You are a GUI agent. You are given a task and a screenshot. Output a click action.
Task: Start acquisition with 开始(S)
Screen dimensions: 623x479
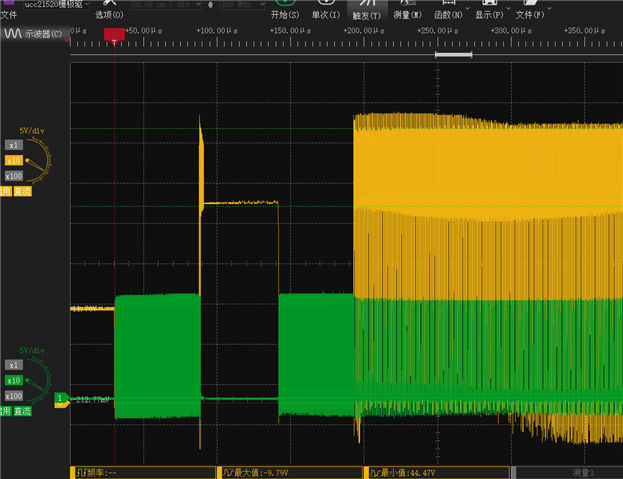(284, 10)
